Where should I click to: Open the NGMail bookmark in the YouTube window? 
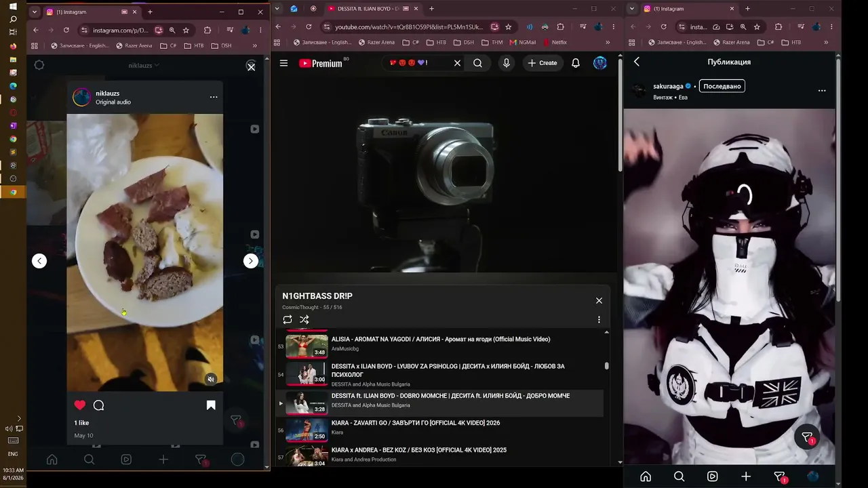(x=523, y=42)
